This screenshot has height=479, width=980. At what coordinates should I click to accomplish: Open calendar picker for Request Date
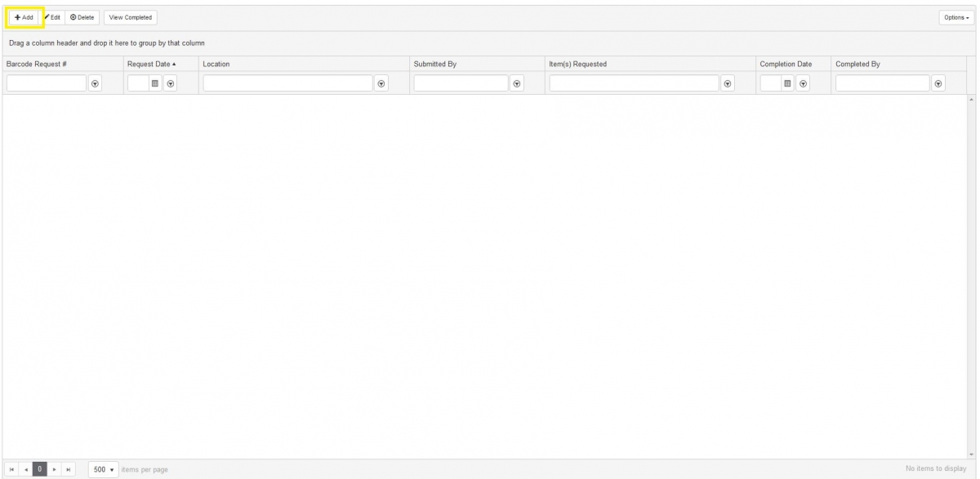pyautogui.click(x=154, y=83)
